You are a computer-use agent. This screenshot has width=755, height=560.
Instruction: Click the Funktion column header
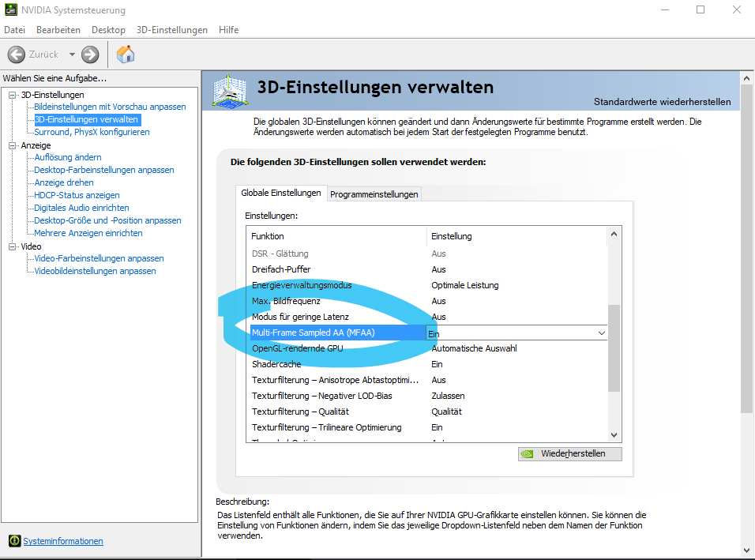(336, 236)
